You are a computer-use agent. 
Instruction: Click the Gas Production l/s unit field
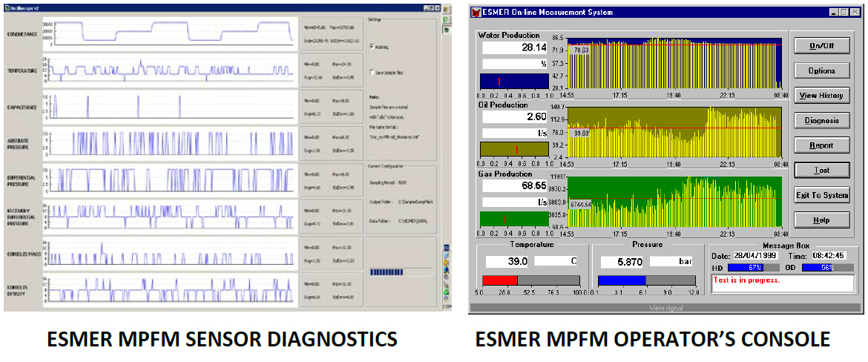(516, 202)
